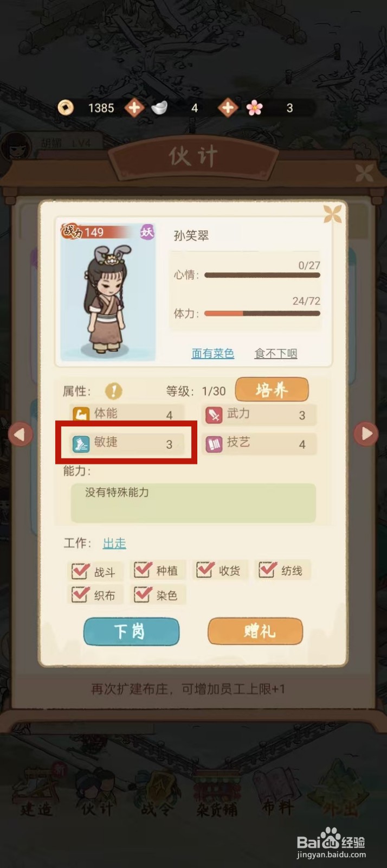Uncheck the 战斗 job checkbox
387x868 pixels.
pyautogui.click(x=80, y=571)
